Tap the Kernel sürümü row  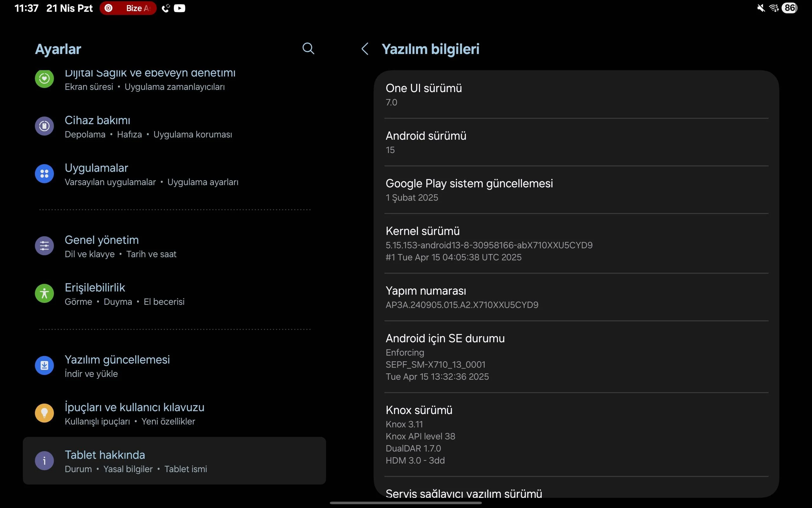point(576,244)
